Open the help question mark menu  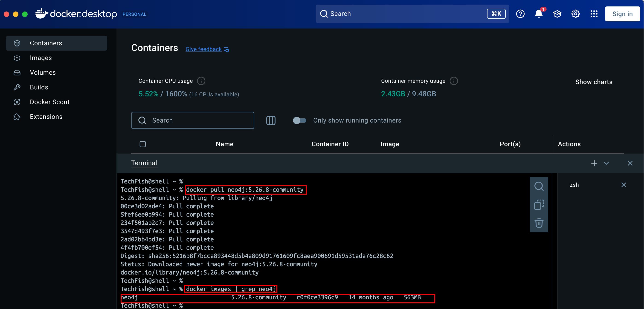click(x=520, y=14)
